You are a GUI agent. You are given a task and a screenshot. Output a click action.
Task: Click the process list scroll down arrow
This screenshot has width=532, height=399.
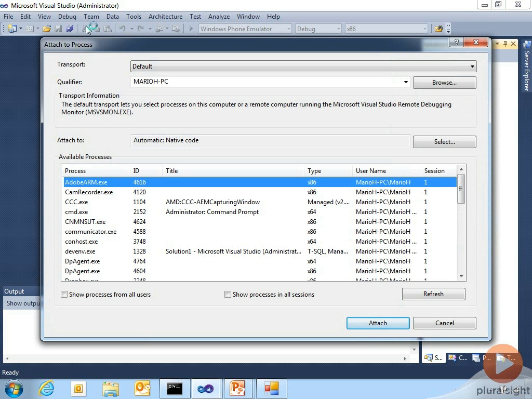click(461, 276)
